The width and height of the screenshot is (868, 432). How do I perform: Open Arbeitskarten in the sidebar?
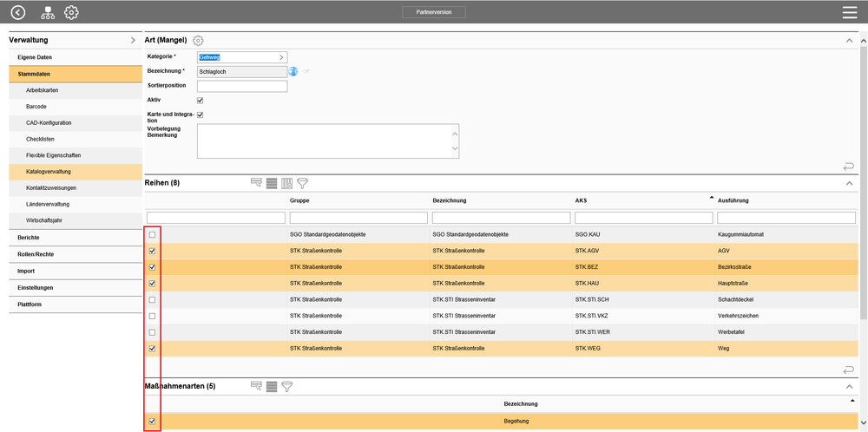(x=43, y=90)
